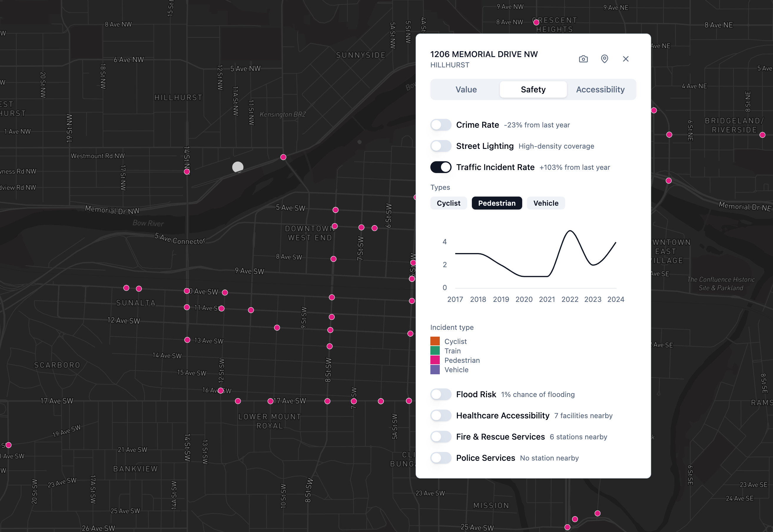Click the Healthcare Accessibility label
The image size is (773, 532).
pyautogui.click(x=503, y=416)
